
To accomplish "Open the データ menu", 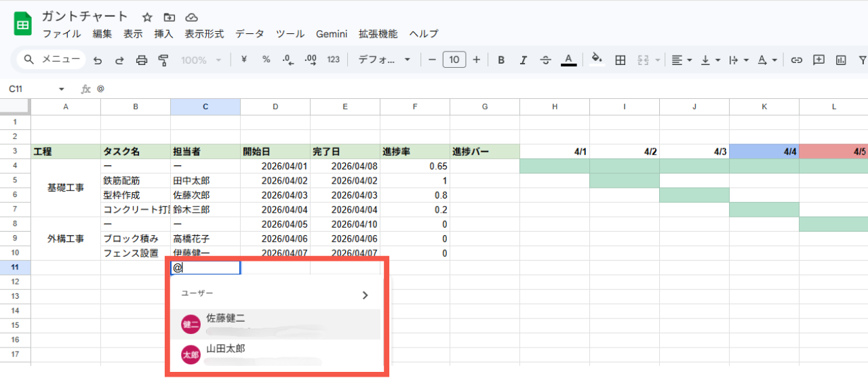I will pos(250,34).
